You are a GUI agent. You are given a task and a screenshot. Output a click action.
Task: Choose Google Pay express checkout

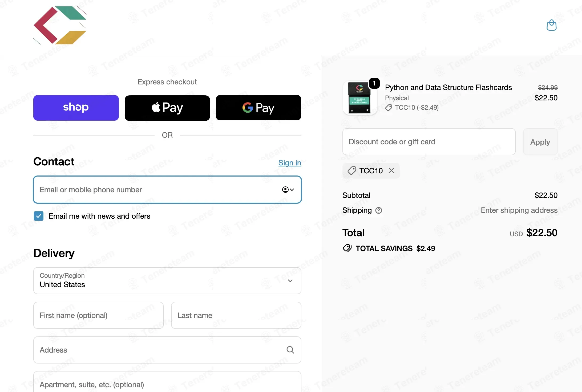coord(258,108)
